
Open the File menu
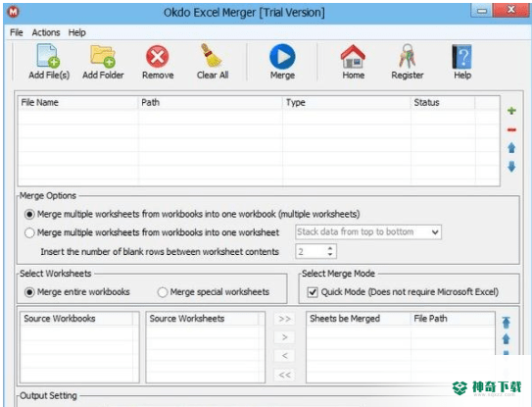tap(17, 32)
